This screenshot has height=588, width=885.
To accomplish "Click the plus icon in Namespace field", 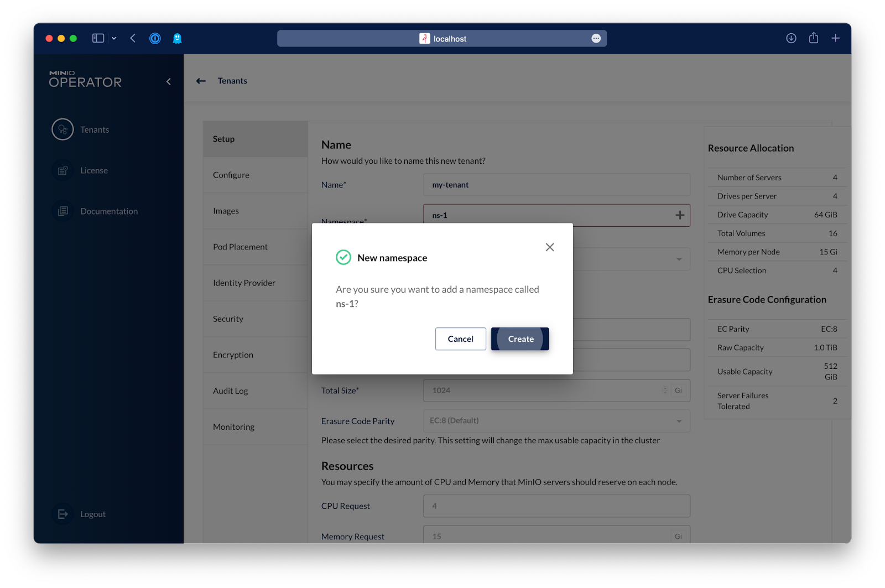I will pos(680,215).
